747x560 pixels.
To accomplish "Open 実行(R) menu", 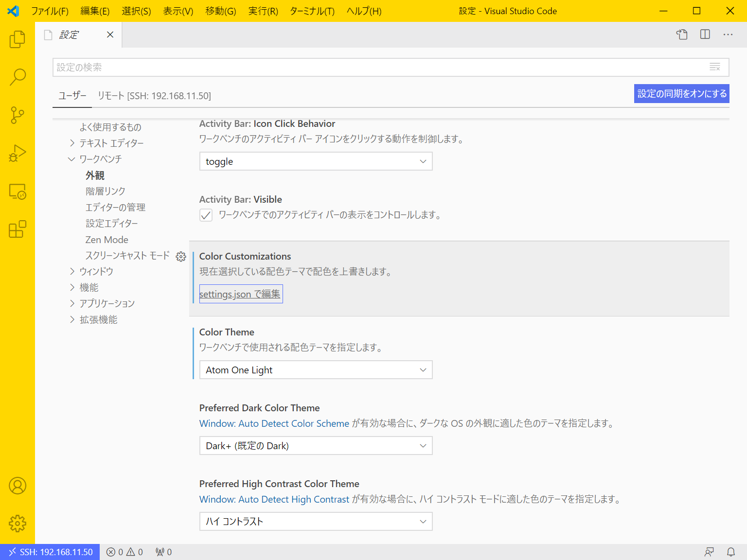I will pyautogui.click(x=263, y=11).
